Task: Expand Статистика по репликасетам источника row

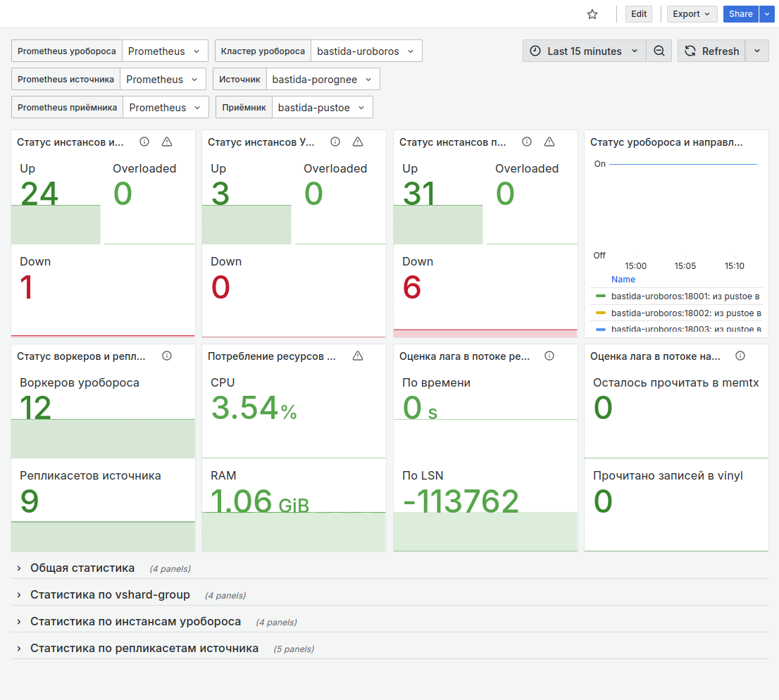Action: [144, 649]
